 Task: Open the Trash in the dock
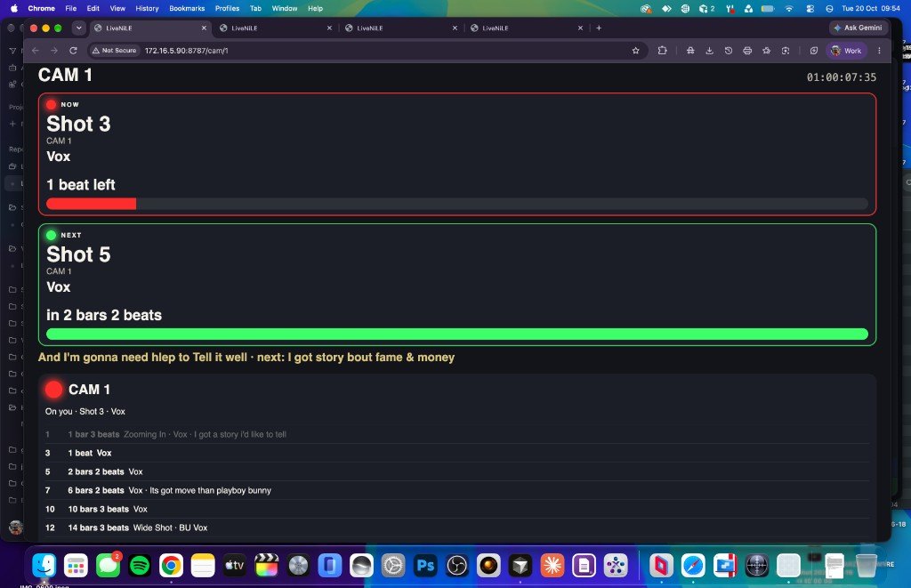867,565
